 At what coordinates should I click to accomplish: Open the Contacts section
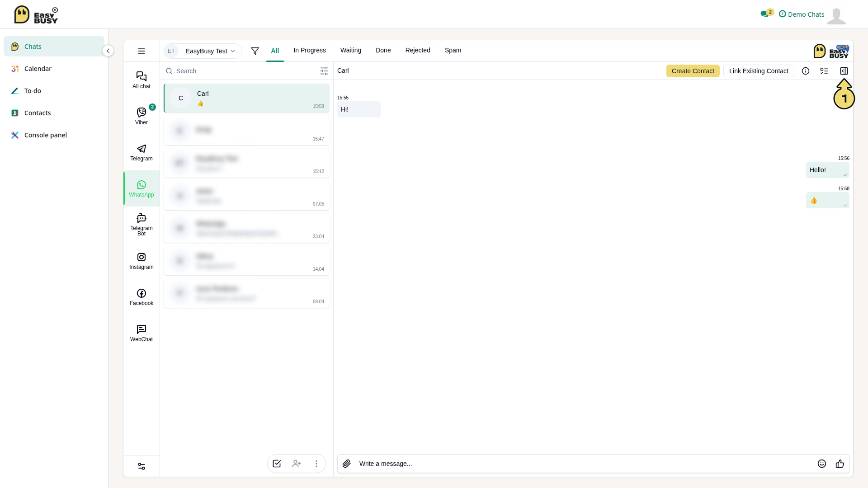click(x=54, y=113)
